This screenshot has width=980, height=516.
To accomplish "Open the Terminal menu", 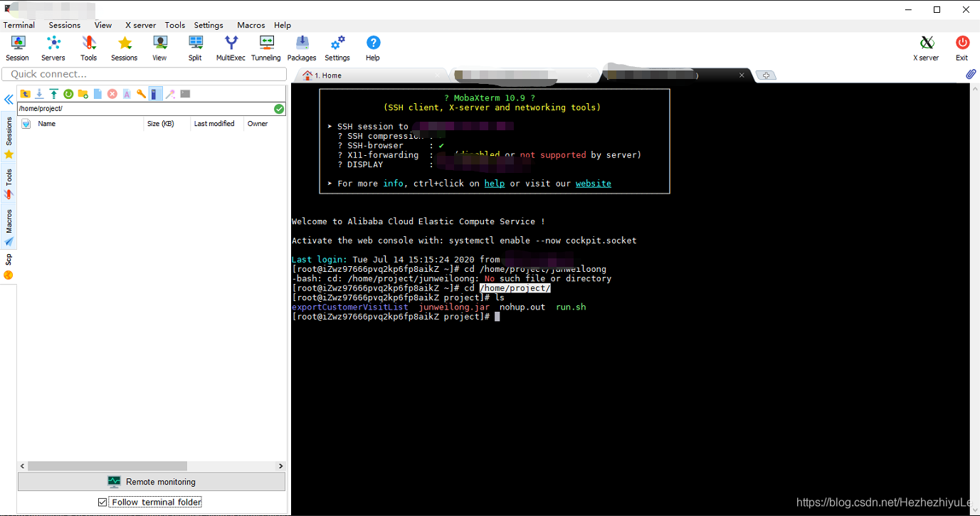I will [x=19, y=25].
